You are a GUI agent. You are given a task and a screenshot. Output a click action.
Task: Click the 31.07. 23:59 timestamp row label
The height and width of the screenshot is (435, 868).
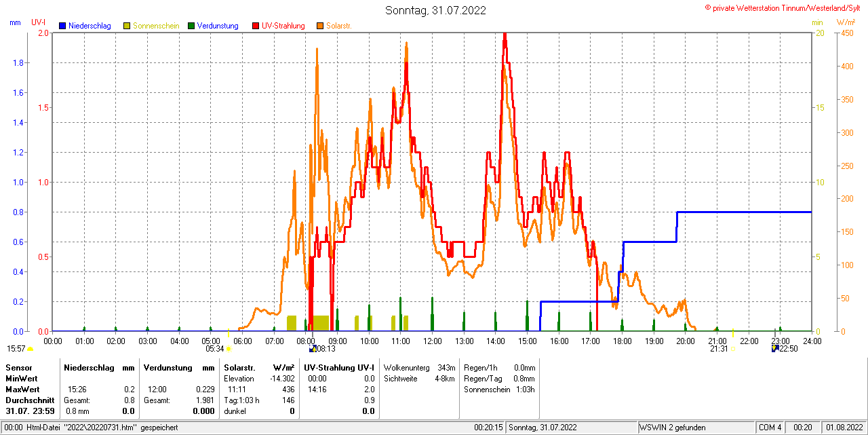point(30,411)
